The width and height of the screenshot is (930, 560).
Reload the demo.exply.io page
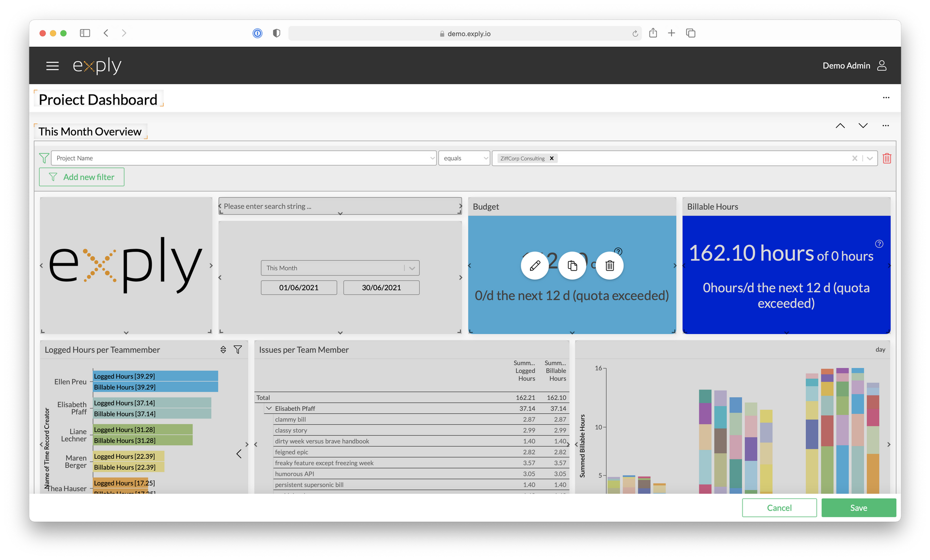(635, 33)
